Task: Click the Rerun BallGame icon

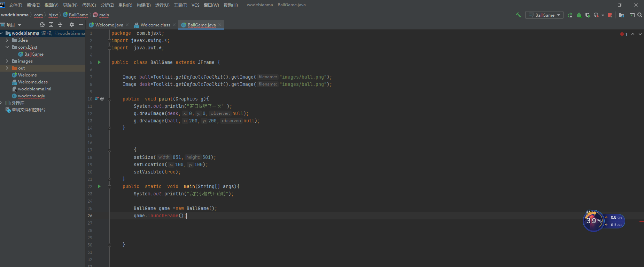Action: [570, 15]
